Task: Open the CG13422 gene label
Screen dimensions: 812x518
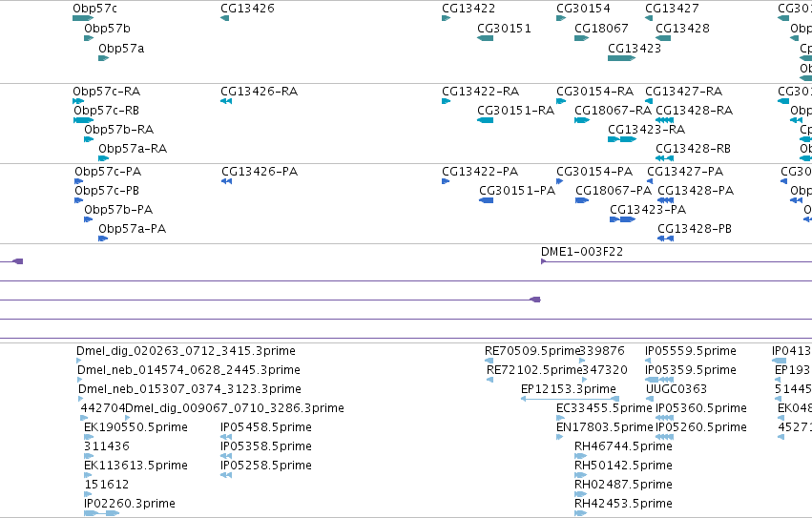Action: click(x=468, y=9)
